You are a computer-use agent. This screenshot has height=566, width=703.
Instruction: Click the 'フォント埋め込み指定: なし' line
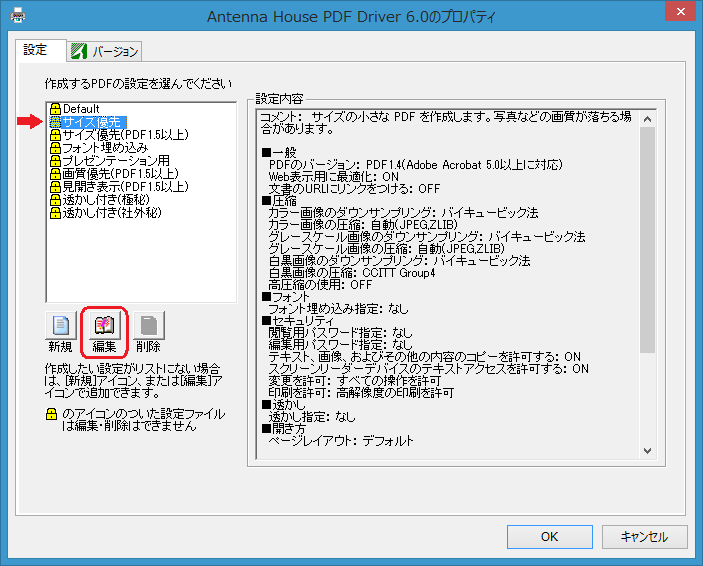[x=338, y=309]
